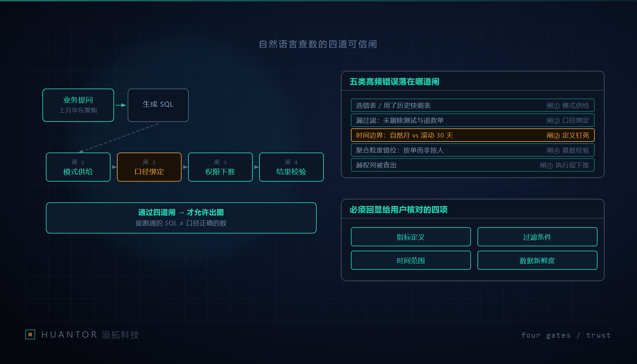Click gate 1 模式供给 box
This screenshot has height=364, width=637.
(x=78, y=167)
